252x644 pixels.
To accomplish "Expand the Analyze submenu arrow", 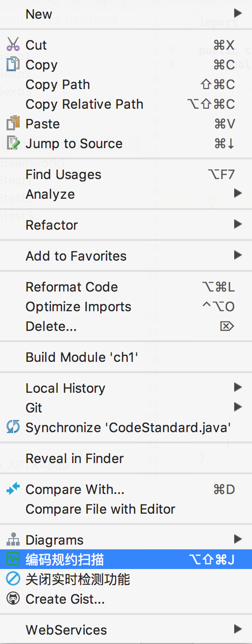I will [238, 193].
